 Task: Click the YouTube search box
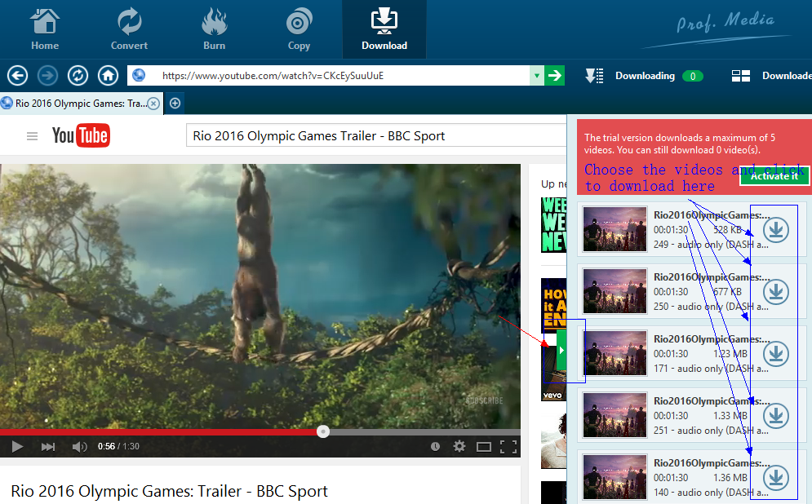(376, 135)
